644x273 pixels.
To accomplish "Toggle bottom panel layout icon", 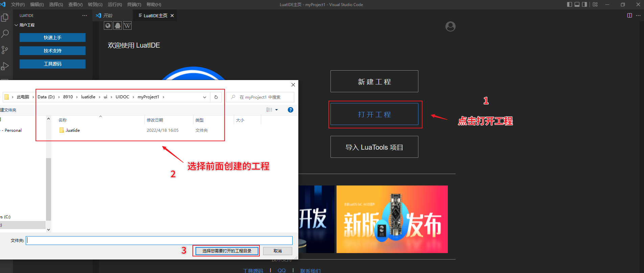I will 577,4.
